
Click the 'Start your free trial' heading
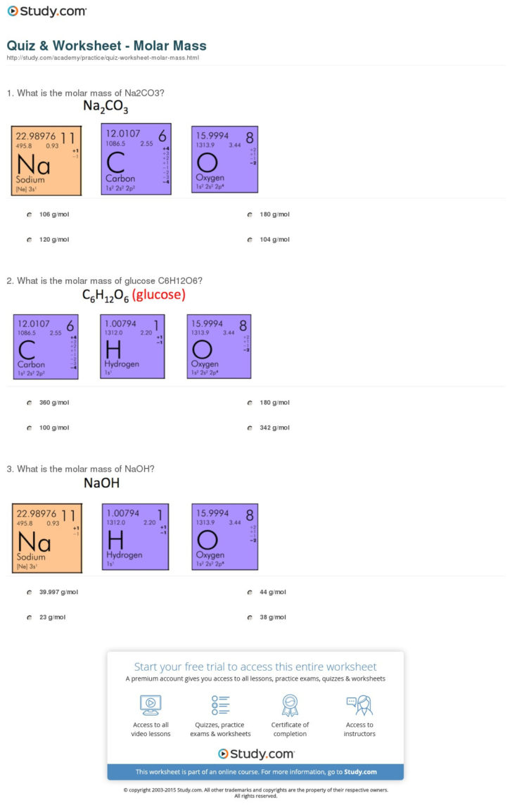pyautogui.click(x=255, y=666)
